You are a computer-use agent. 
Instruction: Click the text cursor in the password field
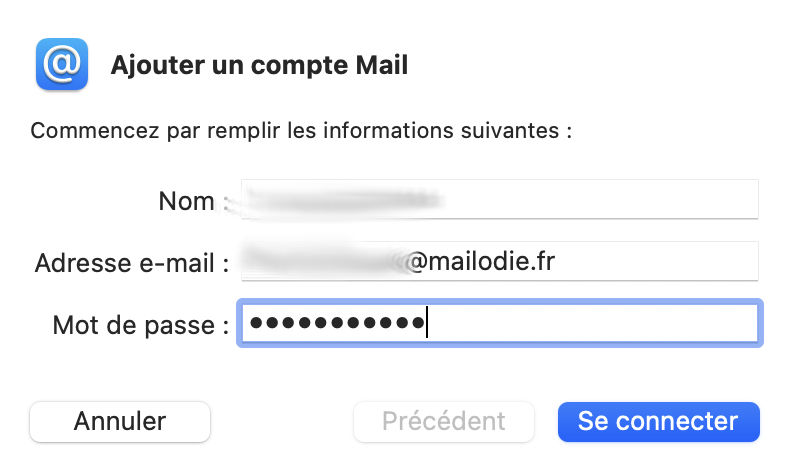click(x=427, y=324)
